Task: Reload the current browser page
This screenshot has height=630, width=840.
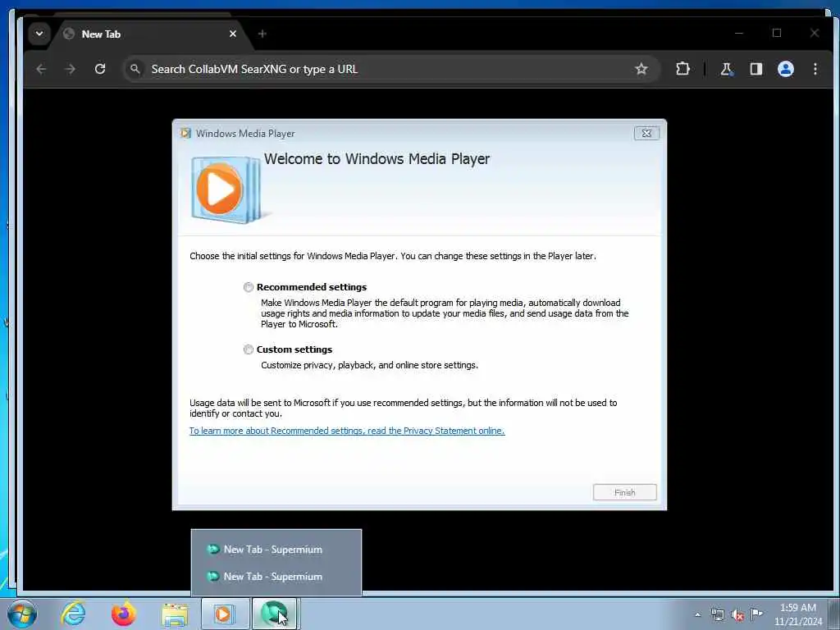Action: click(99, 69)
